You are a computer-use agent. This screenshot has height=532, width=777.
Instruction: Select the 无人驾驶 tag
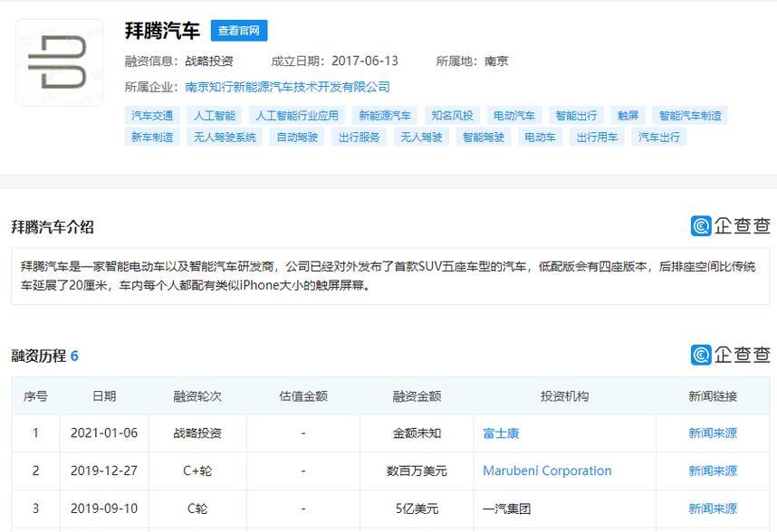pos(421,138)
